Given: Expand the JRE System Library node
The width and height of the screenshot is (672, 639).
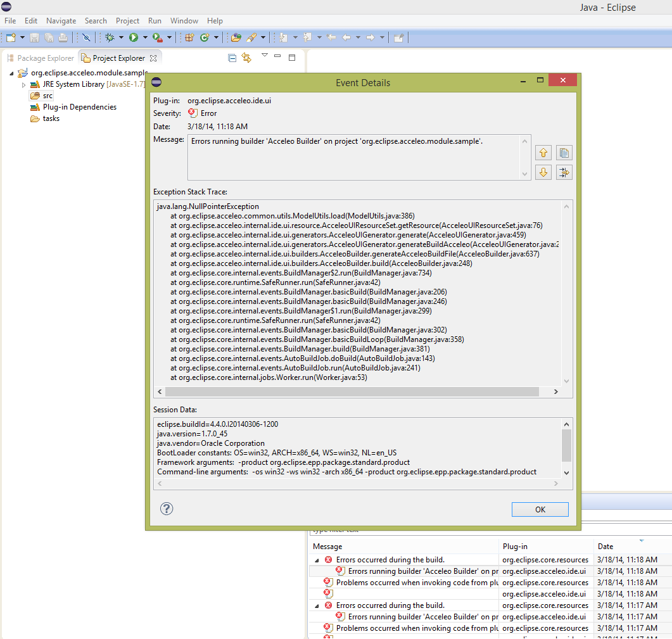Looking at the screenshot, I should [x=23, y=85].
